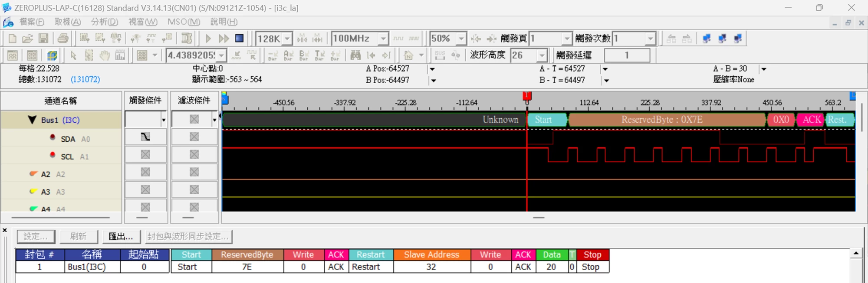Toggle the SCL filter condition box
This screenshot has height=283, width=868.
194,155
